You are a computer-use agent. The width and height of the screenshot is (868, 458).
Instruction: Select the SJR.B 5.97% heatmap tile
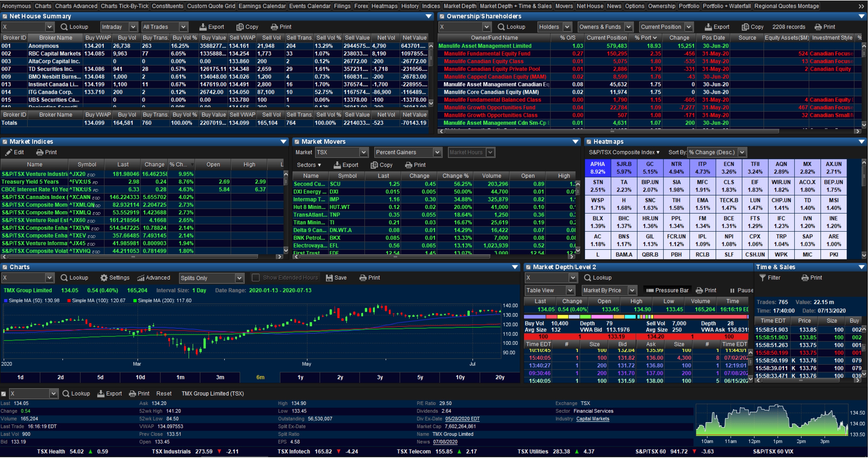[x=624, y=168]
